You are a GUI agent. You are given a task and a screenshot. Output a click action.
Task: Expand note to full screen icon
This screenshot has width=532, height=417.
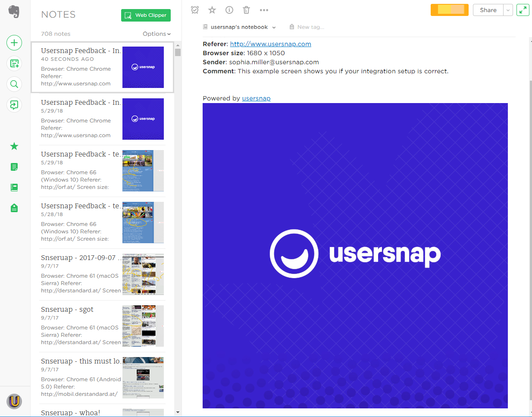click(523, 10)
